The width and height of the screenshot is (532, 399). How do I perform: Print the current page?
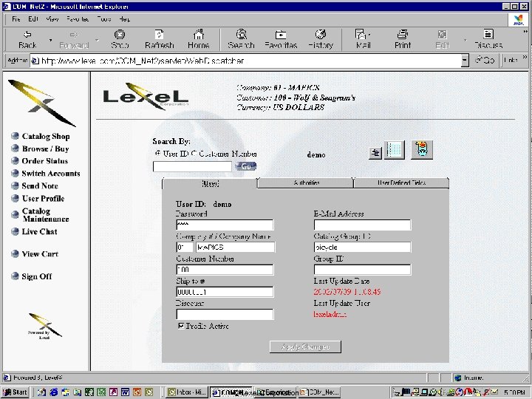pos(403,40)
